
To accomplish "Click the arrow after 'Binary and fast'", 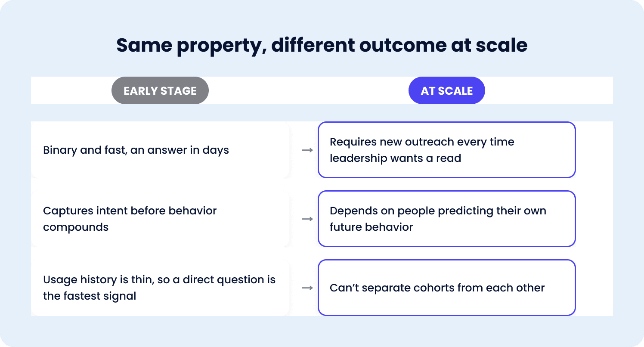I will coord(307,150).
